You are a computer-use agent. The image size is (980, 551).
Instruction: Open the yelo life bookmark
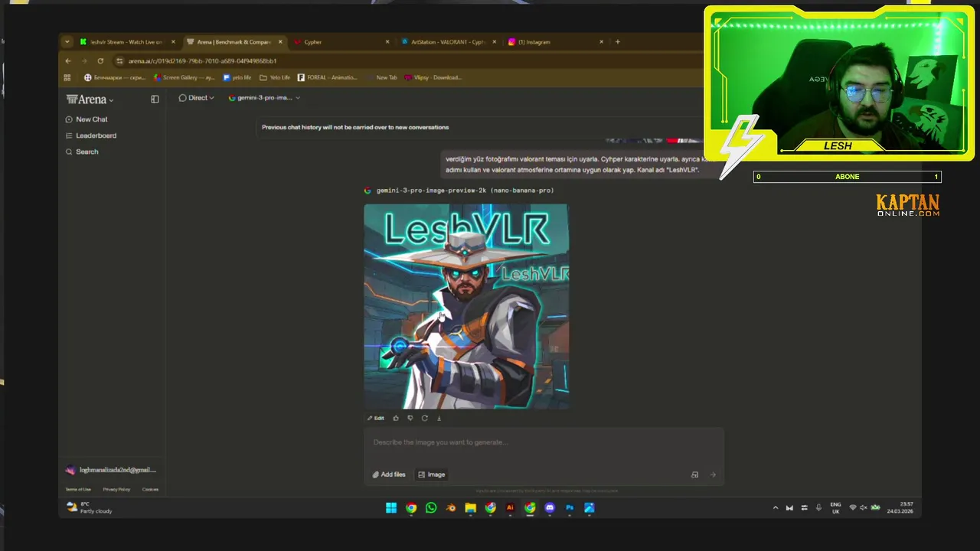pos(237,77)
